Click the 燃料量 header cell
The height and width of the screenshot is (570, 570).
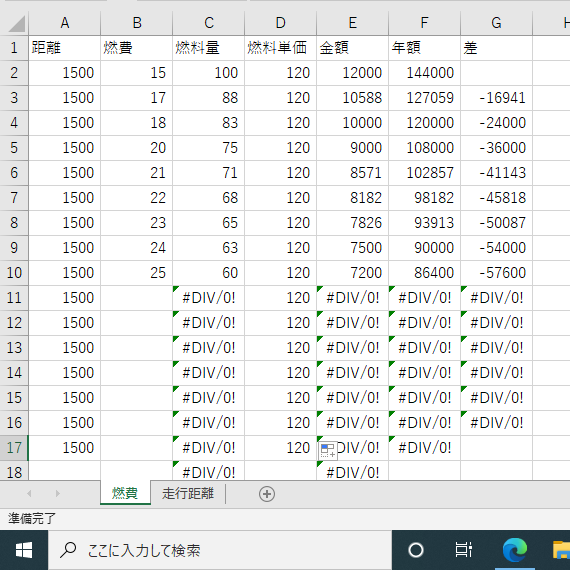[x=208, y=48]
